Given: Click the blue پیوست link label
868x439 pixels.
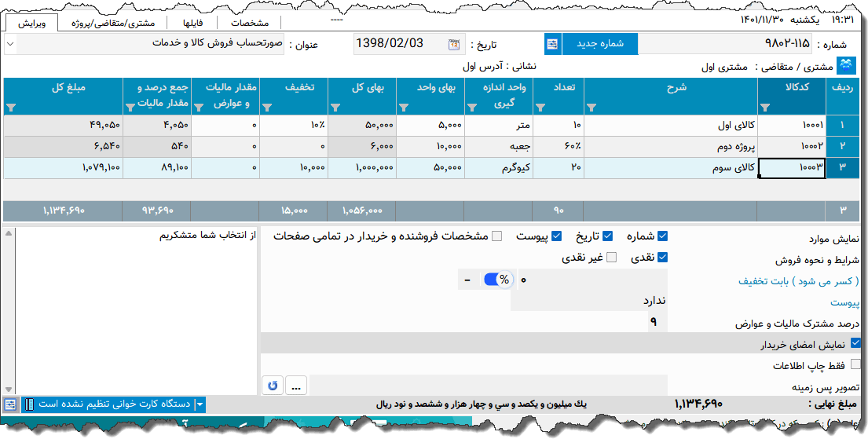Looking at the screenshot, I should coord(844,303).
